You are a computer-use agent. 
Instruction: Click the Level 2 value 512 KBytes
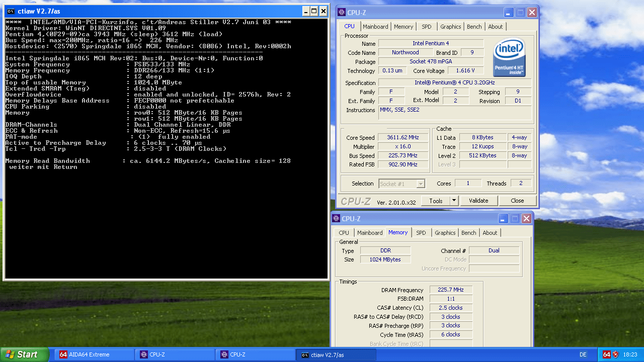pos(482,155)
